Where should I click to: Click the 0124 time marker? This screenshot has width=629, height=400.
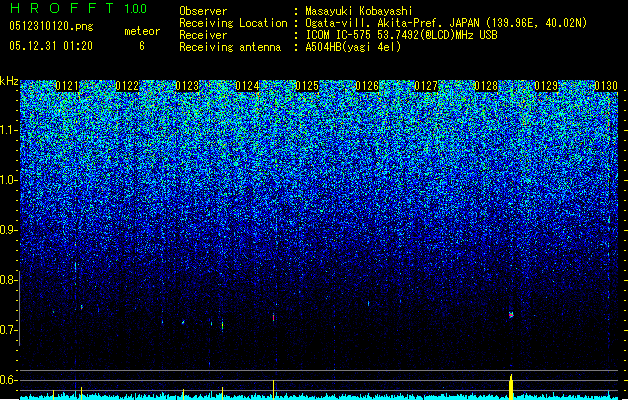pos(247,86)
